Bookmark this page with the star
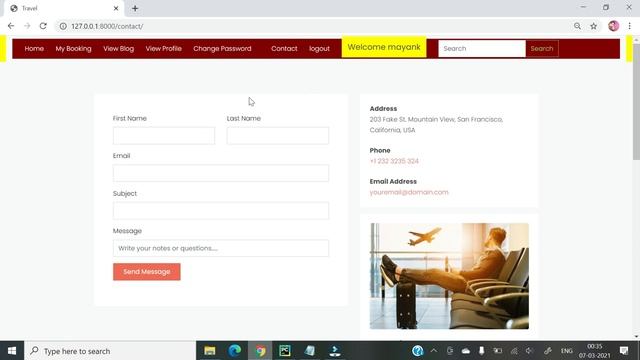This screenshot has height=360, width=640. coord(593,26)
